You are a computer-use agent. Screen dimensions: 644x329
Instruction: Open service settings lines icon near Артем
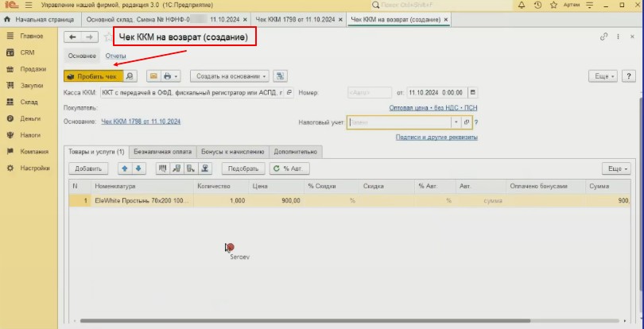(x=590, y=6)
